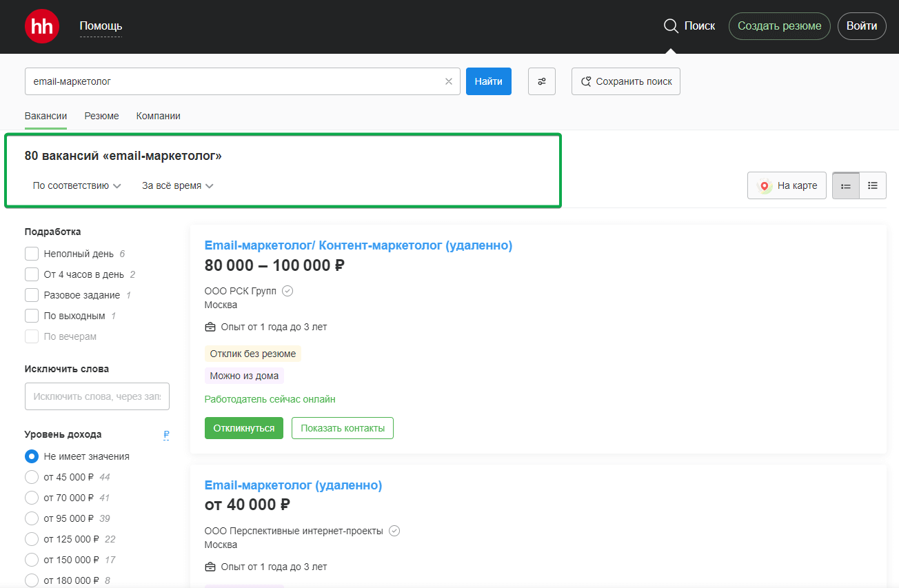Open the По соответствию sort dropdown

tap(77, 185)
